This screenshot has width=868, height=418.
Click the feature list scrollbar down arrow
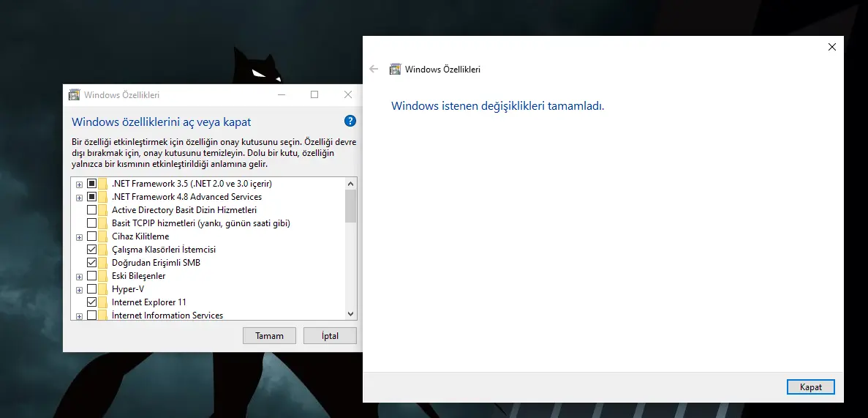tap(350, 314)
